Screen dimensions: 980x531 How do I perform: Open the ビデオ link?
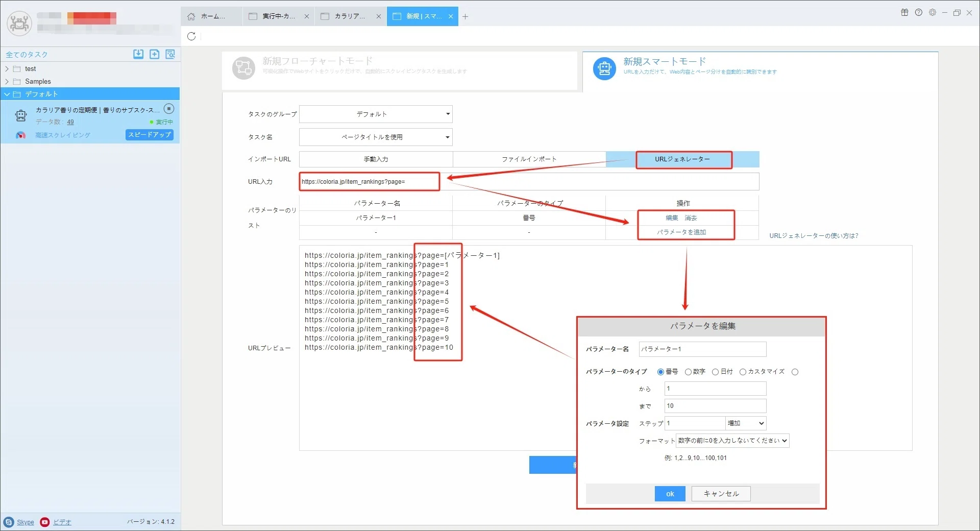[x=62, y=522]
